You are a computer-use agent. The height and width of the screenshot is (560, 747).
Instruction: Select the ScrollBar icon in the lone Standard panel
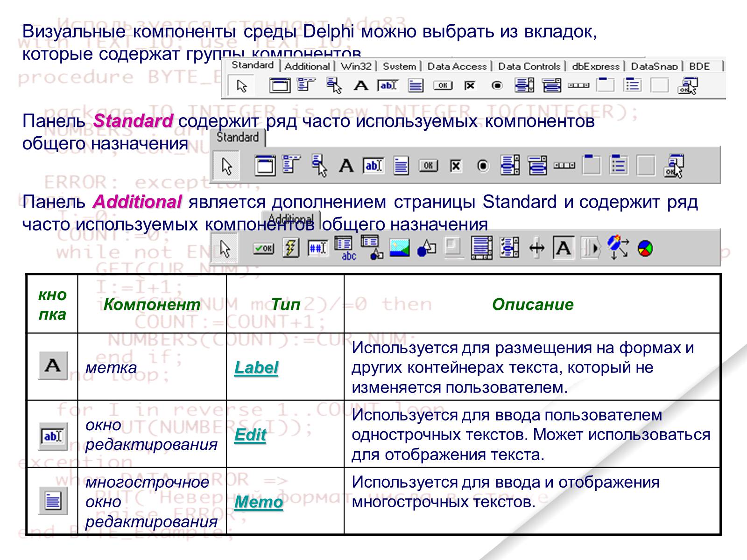pos(564,166)
